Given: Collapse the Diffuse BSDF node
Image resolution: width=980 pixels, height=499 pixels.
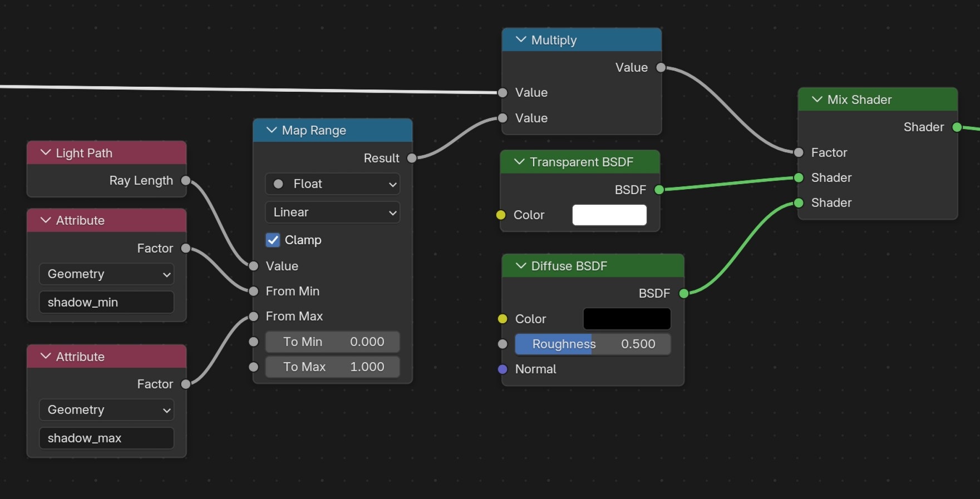Looking at the screenshot, I should pos(521,265).
